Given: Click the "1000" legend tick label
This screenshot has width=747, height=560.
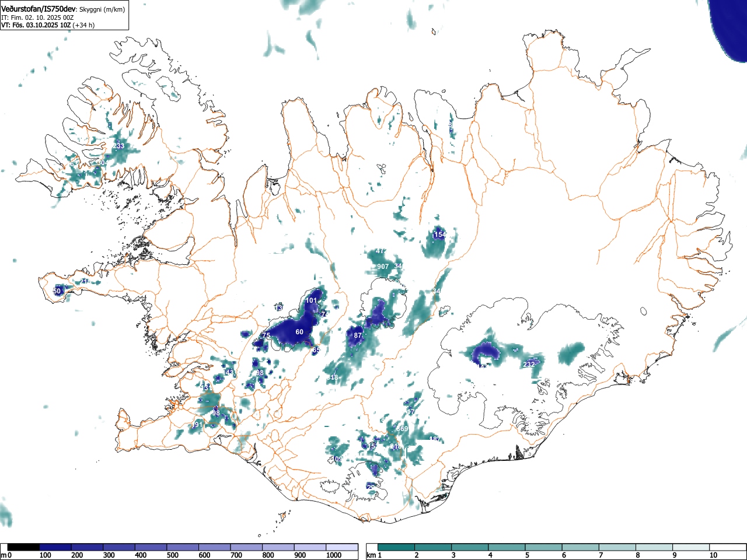Looking at the screenshot, I should 334,555.
